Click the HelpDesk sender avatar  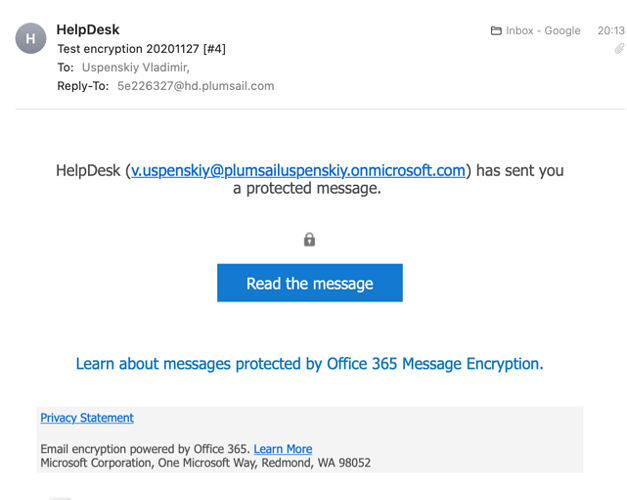[x=31, y=38]
